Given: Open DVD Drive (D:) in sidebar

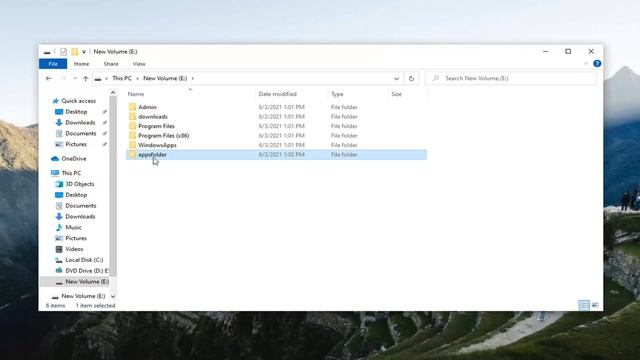Looking at the screenshot, I should [87, 271].
